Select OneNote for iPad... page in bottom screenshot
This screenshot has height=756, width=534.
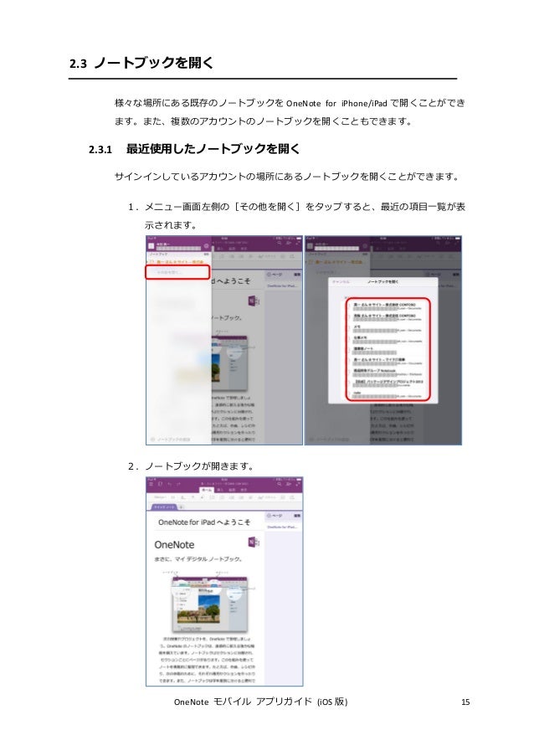pos(282,527)
